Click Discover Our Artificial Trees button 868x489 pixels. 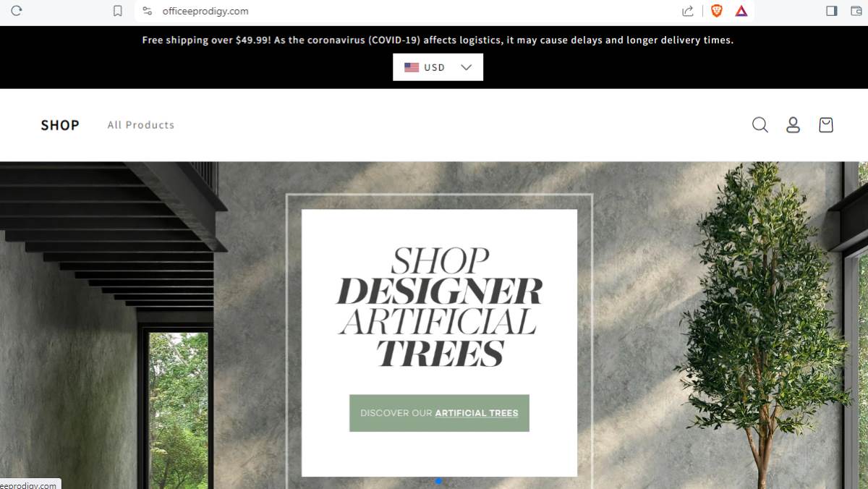tap(439, 413)
